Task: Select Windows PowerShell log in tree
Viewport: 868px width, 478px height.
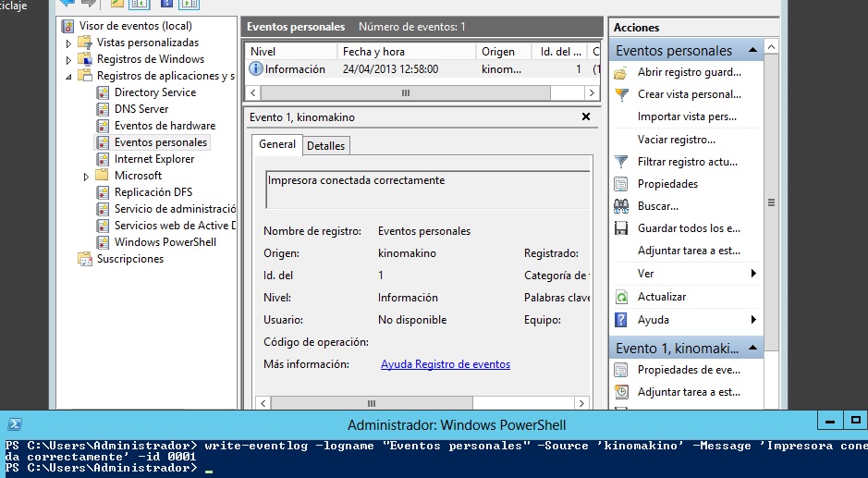Action: (165, 242)
